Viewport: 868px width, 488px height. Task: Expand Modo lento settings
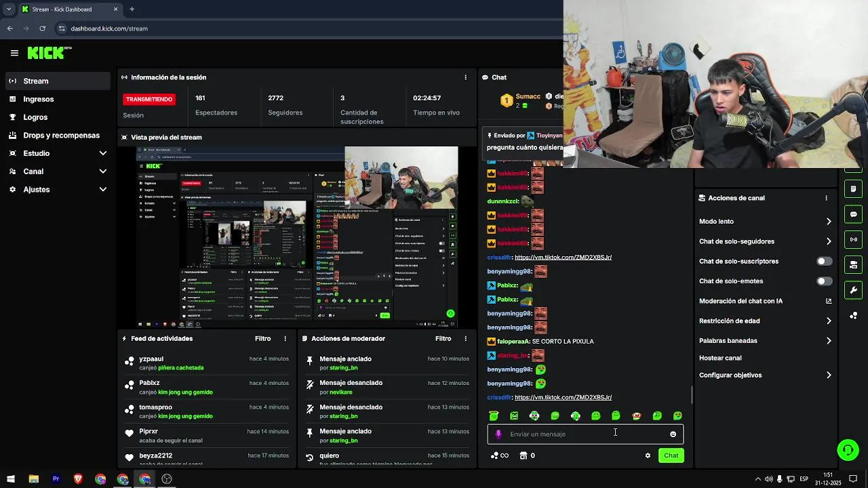tap(766, 222)
